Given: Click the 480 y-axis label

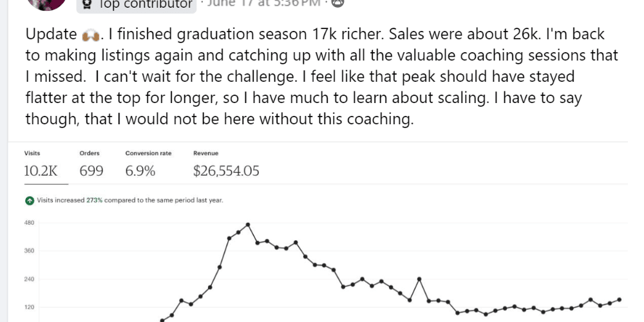Looking at the screenshot, I should (29, 223).
